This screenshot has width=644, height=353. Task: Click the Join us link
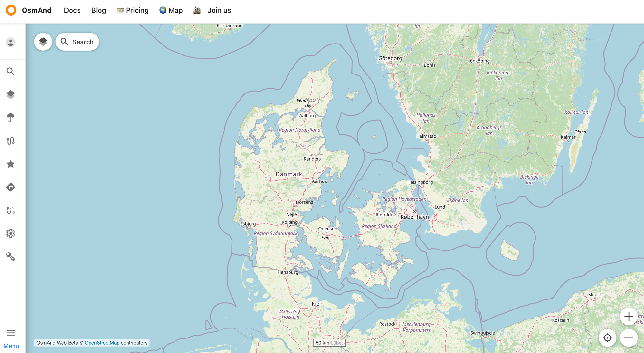(x=219, y=10)
